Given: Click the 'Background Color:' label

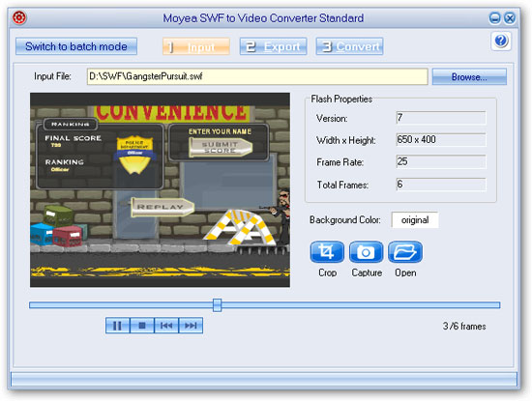Looking at the screenshot, I should 344,220.
